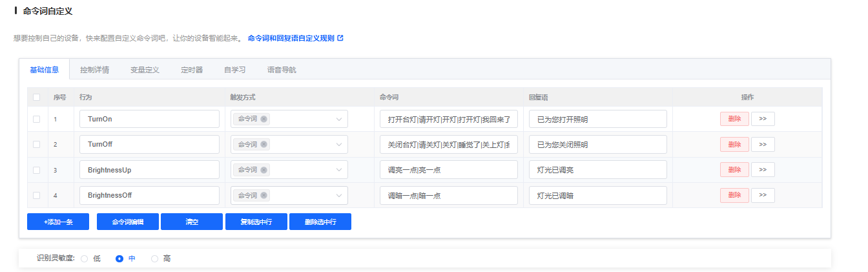Viewport: 868px width, 272px height.
Task: Edit the BrightnessUp behavior input field
Action: coord(149,170)
